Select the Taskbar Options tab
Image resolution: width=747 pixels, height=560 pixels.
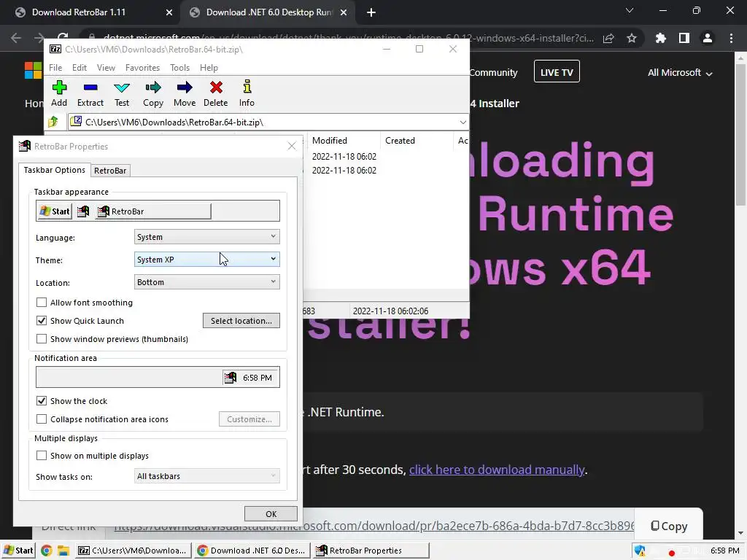click(x=54, y=170)
